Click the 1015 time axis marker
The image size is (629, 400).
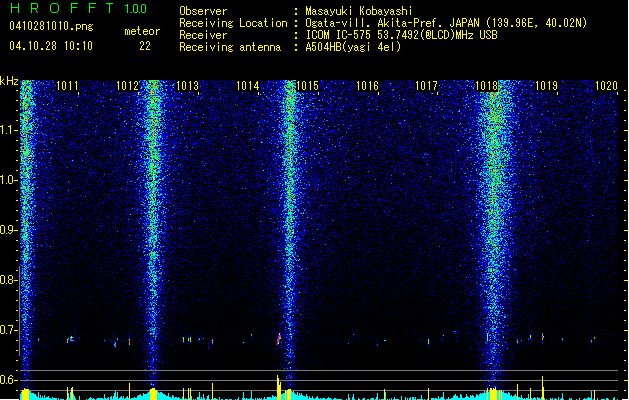pyautogui.click(x=307, y=86)
